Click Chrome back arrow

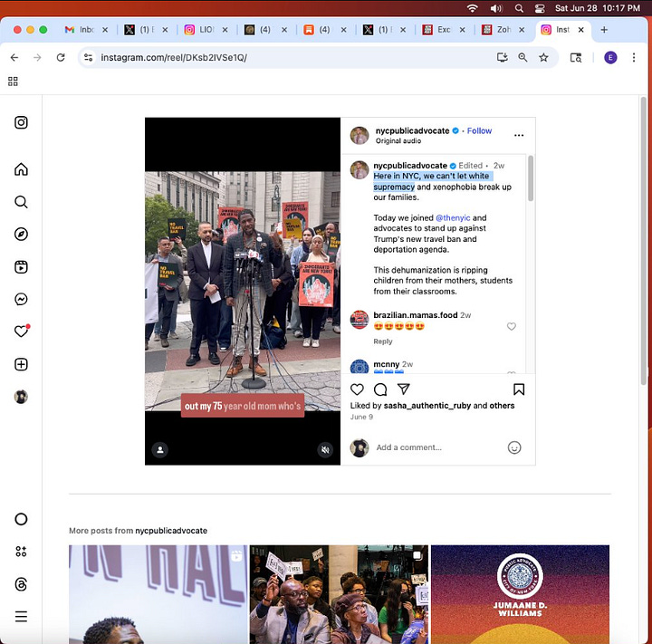point(14,57)
